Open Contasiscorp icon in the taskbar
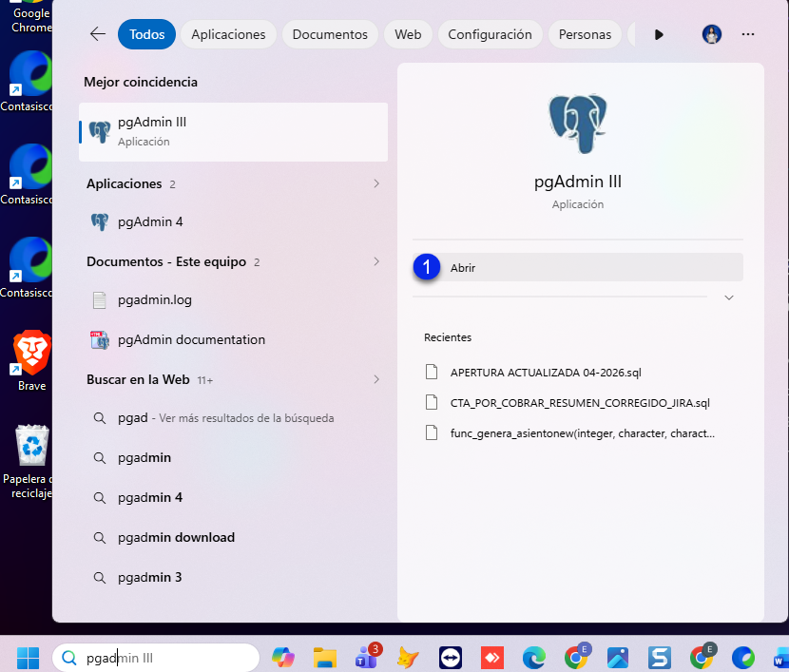This screenshot has width=789, height=672. pos(743,658)
